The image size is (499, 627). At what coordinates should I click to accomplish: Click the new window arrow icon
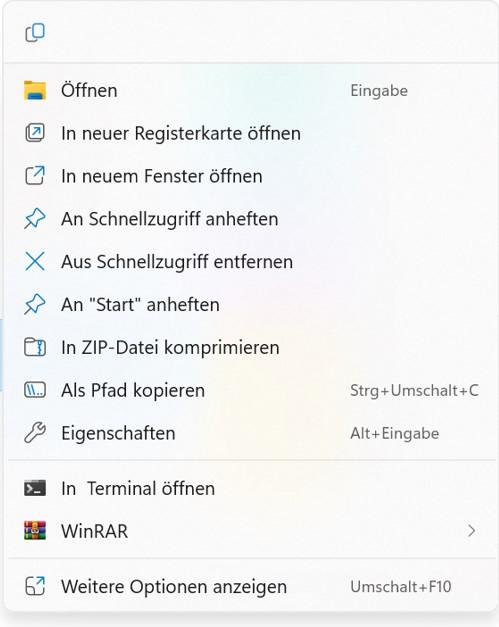click(35, 176)
